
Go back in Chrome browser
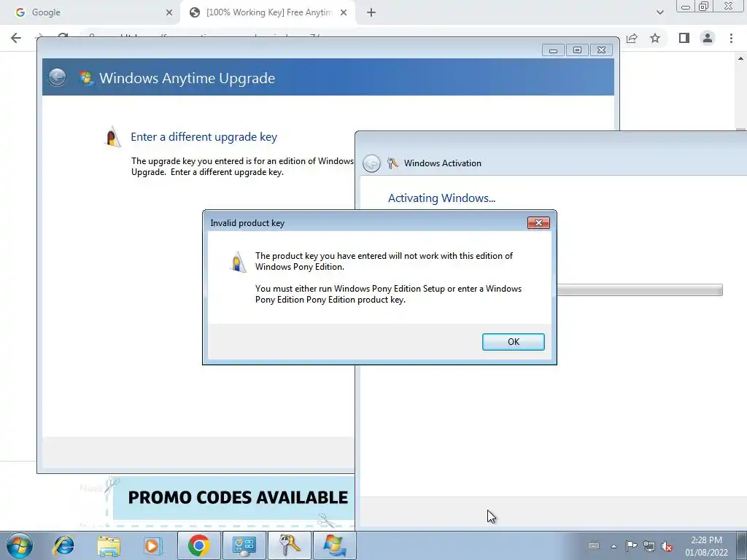coord(16,38)
